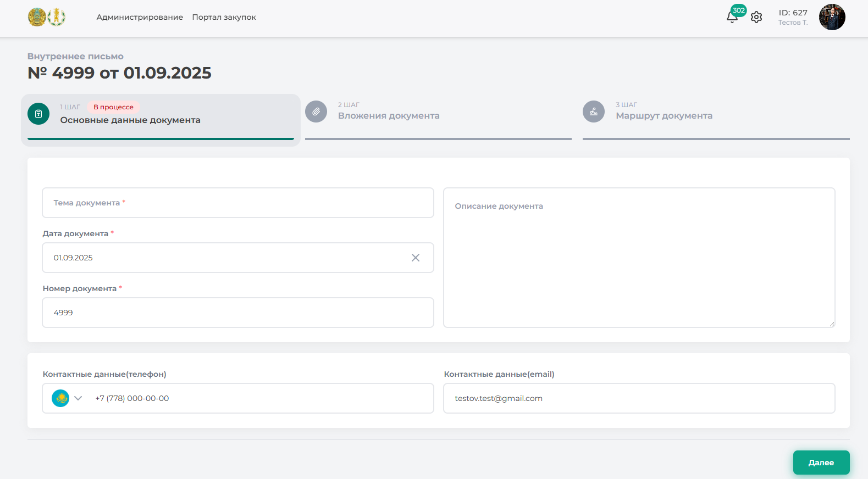
Task: Click the Номер документа field with 4999
Action: tap(238, 313)
